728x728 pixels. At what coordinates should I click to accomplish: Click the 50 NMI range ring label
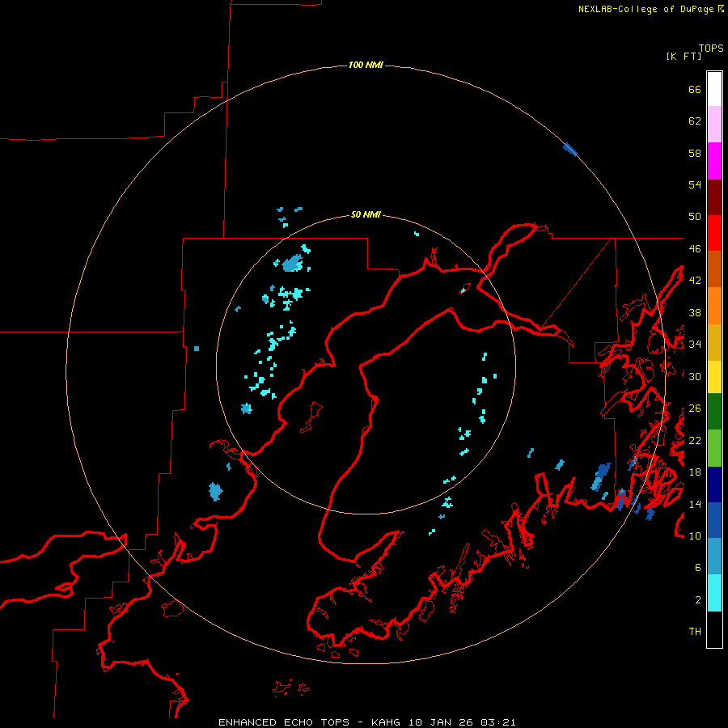click(366, 214)
